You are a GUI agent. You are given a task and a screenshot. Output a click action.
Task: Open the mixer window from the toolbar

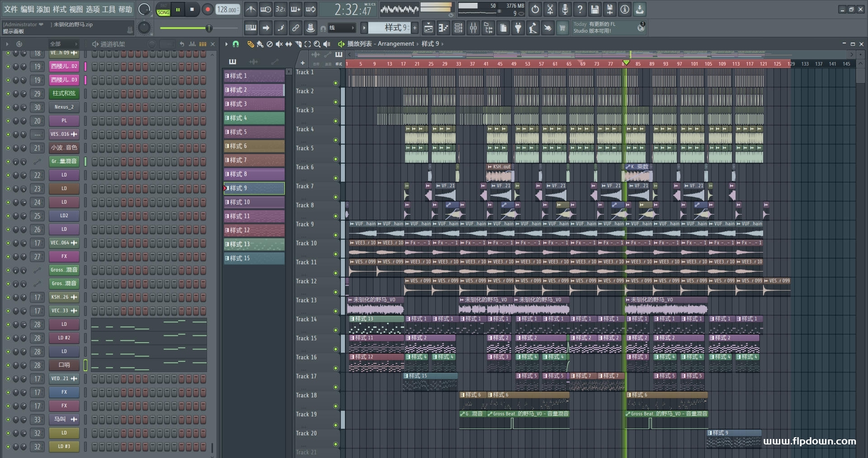[x=473, y=29]
